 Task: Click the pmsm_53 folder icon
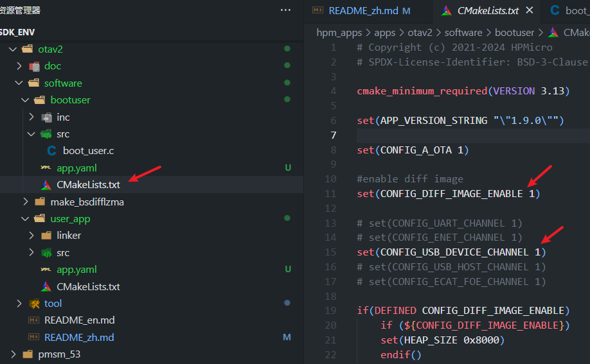(x=28, y=354)
